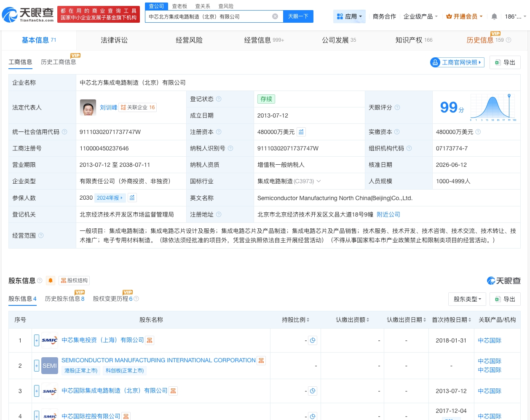Image resolution: width=530 pixels, height=420 pixels.
Task: Click the 应用 grid icon
Action: [x=340, y=16]
